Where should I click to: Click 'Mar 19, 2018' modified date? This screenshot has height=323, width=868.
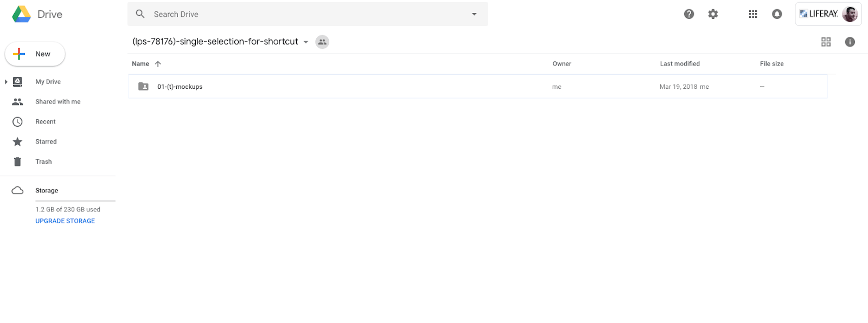point(678,87)
